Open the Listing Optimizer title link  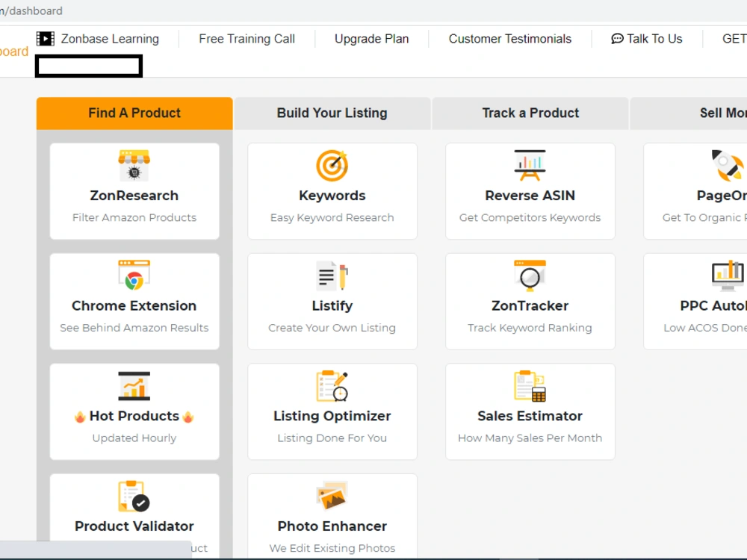point(332,416)
